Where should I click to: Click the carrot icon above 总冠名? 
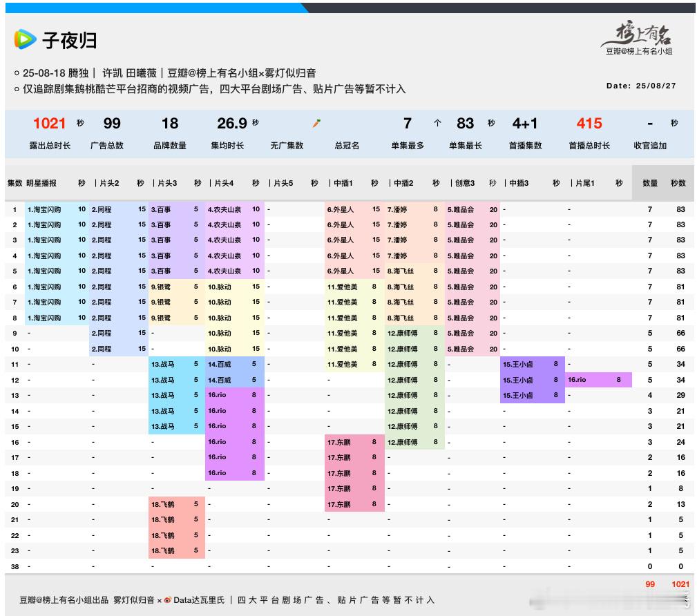click(316, 123)
